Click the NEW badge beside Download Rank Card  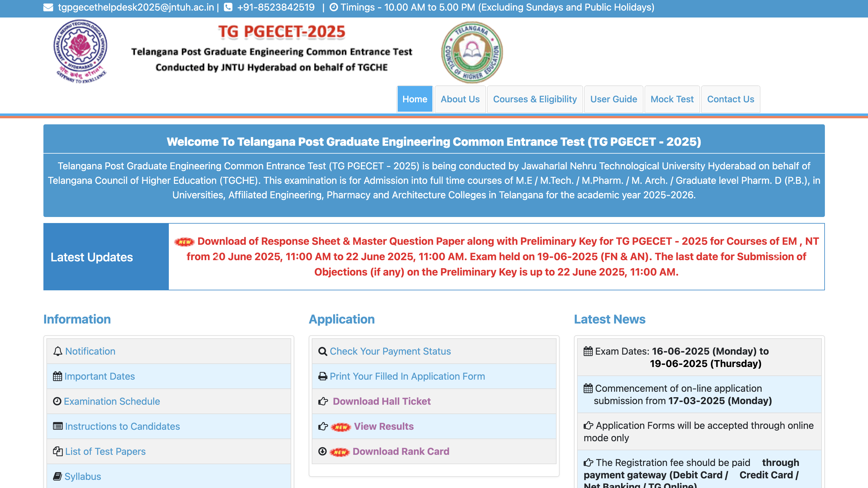tap(340, 452)
